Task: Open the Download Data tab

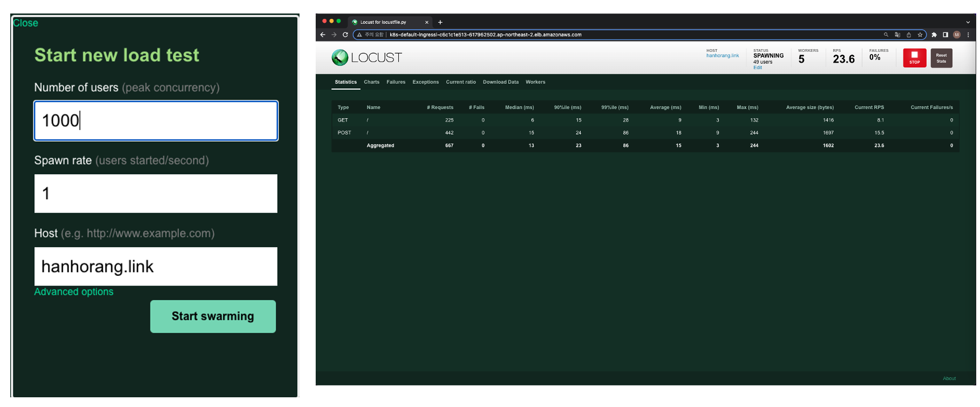Action: tap(500, 82)
